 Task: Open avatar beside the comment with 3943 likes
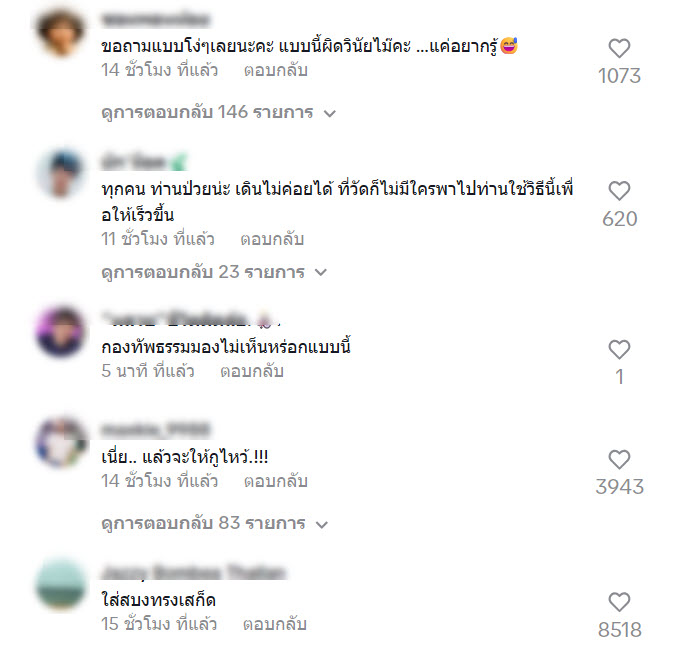pyautogui.click(x=60, y=442)
